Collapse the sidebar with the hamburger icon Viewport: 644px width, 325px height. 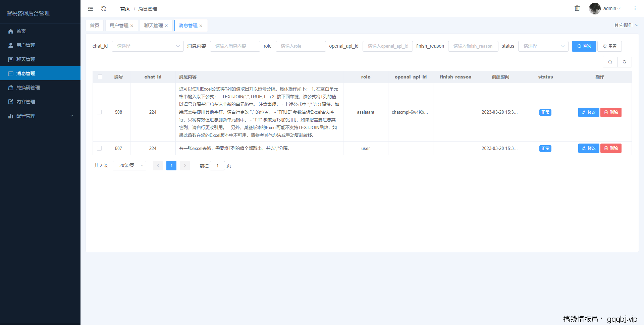pyautogui.click(x=90, y=8)
